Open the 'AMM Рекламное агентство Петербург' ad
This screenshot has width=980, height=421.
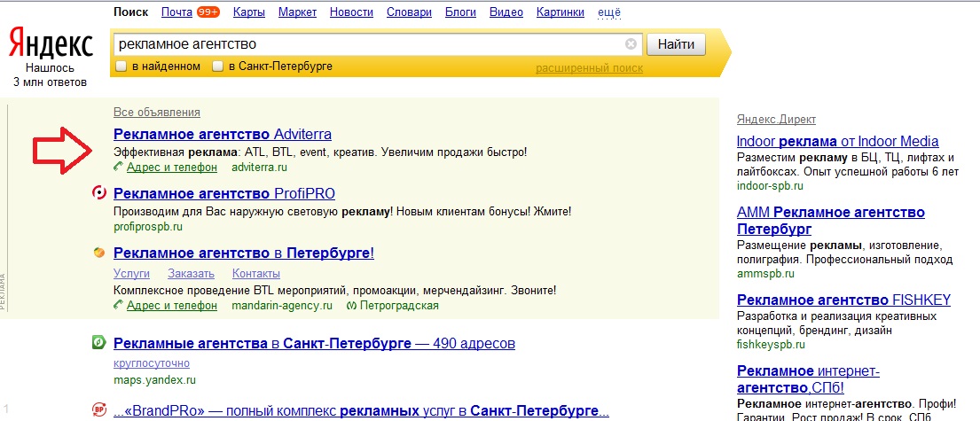click(831, 221)
